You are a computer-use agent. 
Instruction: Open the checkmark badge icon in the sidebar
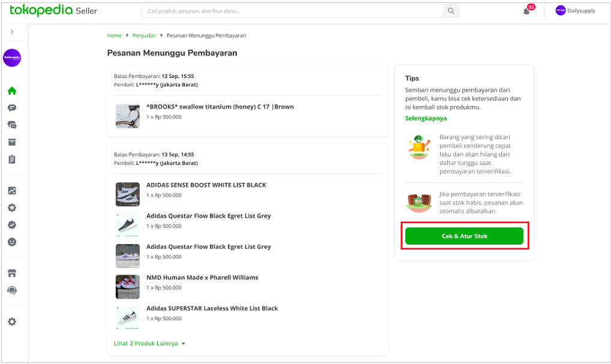pos(12,225)
